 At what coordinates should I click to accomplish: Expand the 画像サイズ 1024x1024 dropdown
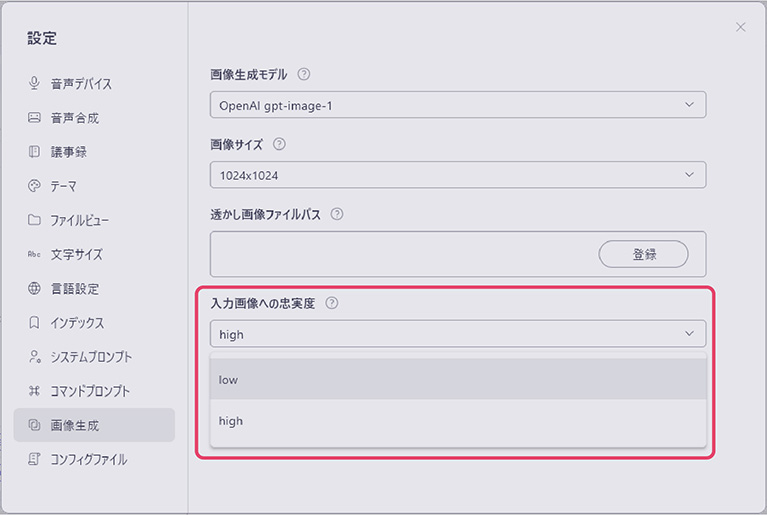457,175
